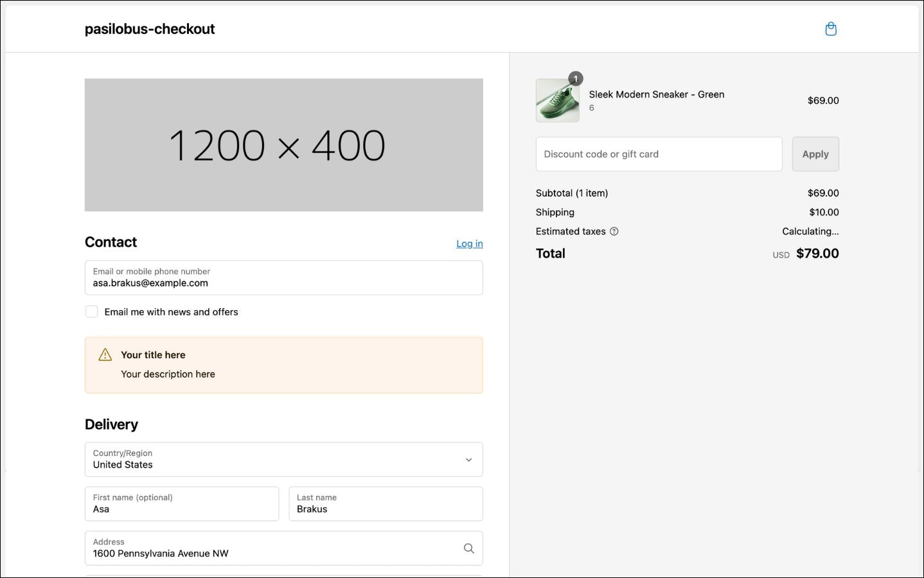Screen dimensions: 924x578
Task: Click the quantity badge on sneaker image
Action: (575, 79)
